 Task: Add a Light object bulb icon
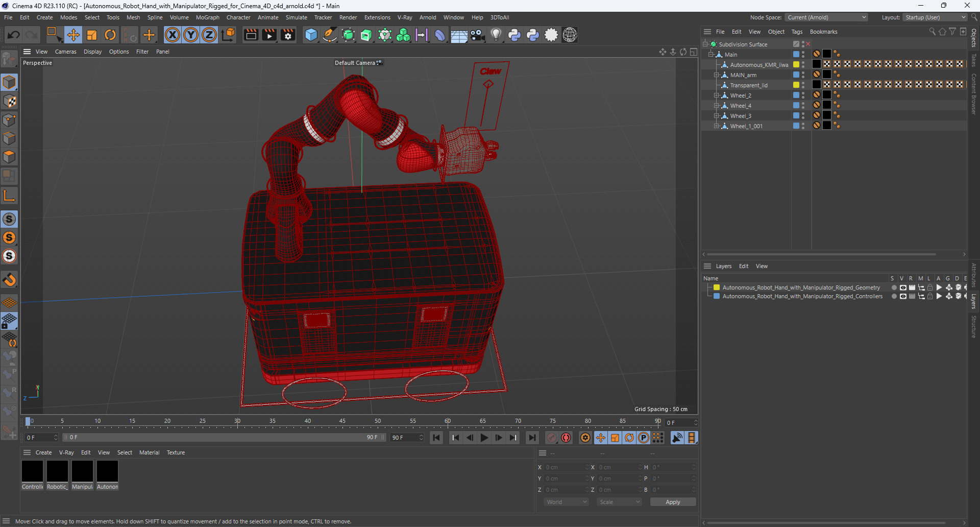tap(496, 35)
